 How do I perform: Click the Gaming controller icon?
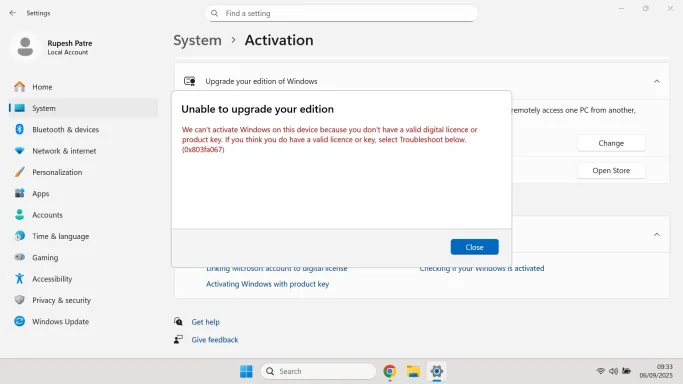tap(20, 257)
